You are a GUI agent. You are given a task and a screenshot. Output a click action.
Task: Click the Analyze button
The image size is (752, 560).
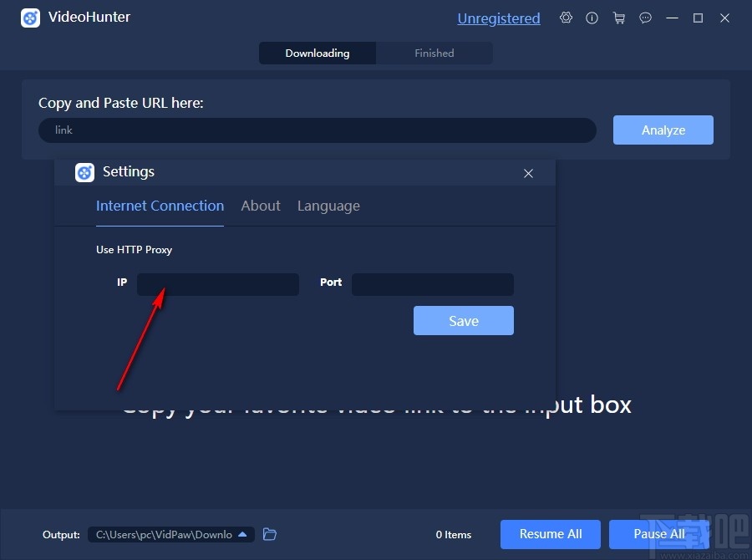(663, 130)
